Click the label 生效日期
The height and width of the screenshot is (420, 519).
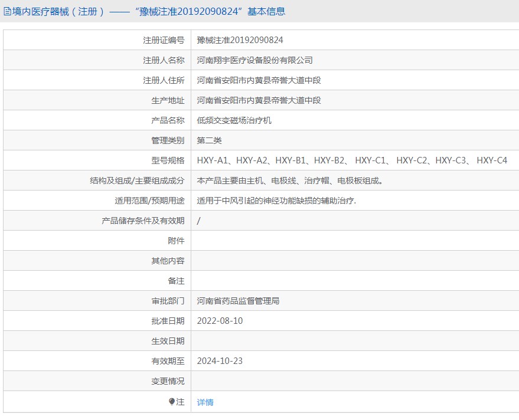coord(168,342)
